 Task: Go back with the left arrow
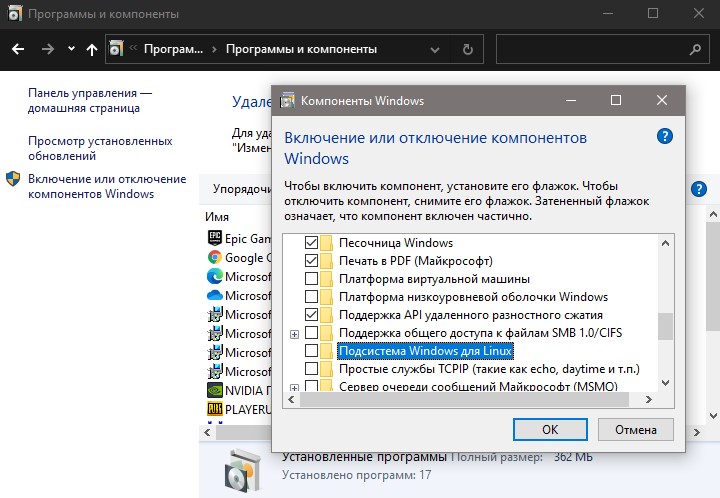[18, 49]
